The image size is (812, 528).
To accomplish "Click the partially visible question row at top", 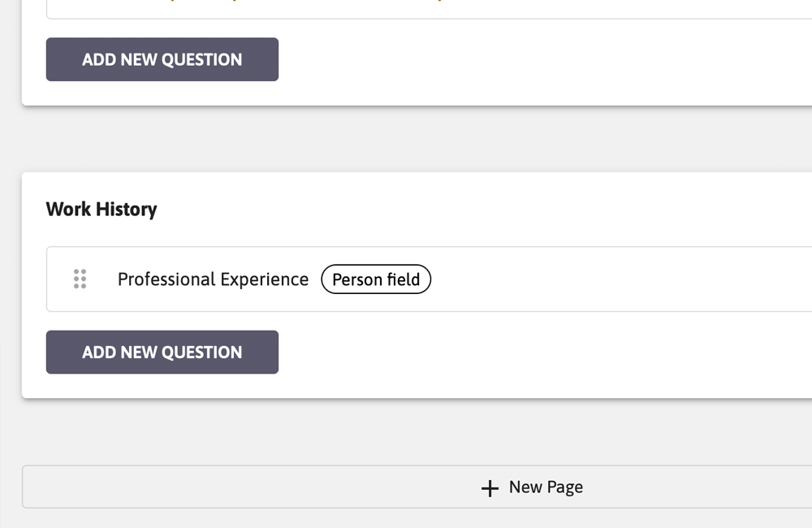I will tap(429, 9).
